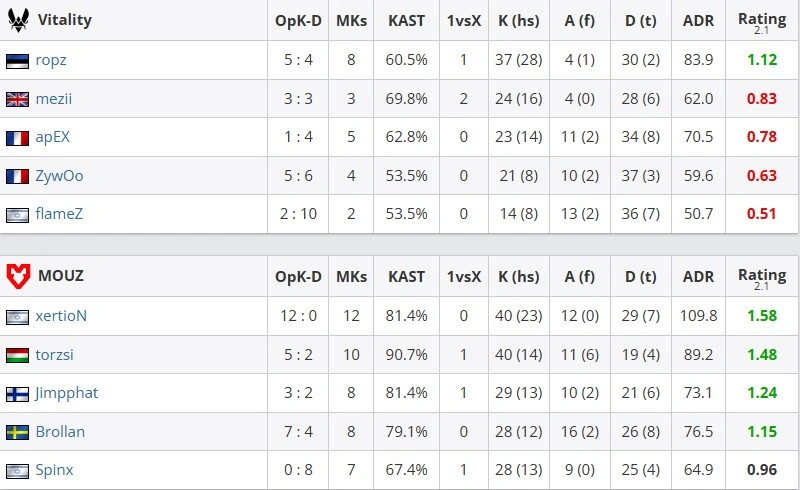Click the KAST column header in Vitality table
The height and width of the screenshot is (490, 800).
click(407, 20)
